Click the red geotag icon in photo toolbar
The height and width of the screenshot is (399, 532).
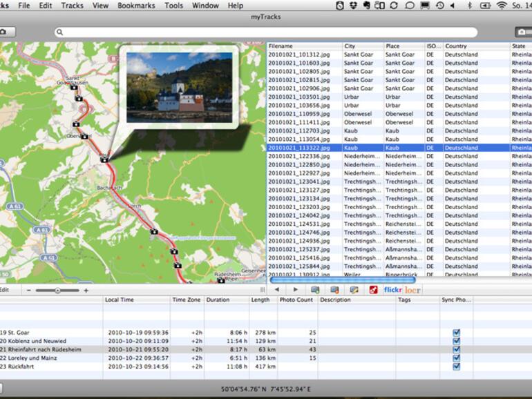coord(373,290)
